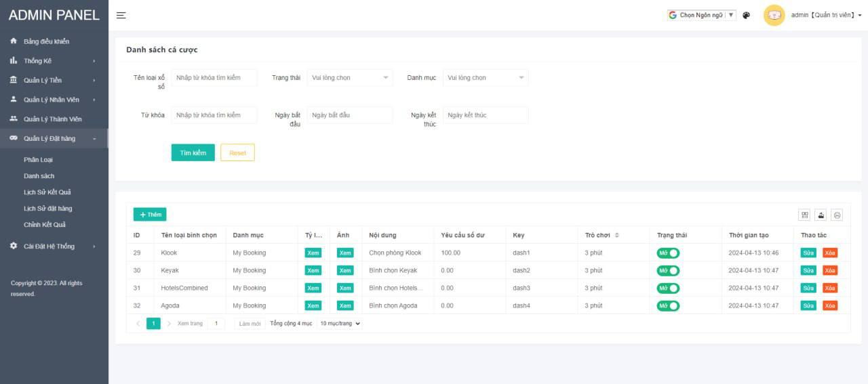Click the print table icon
The height and width of the screenshot is (384, 868).
point(837,215)
